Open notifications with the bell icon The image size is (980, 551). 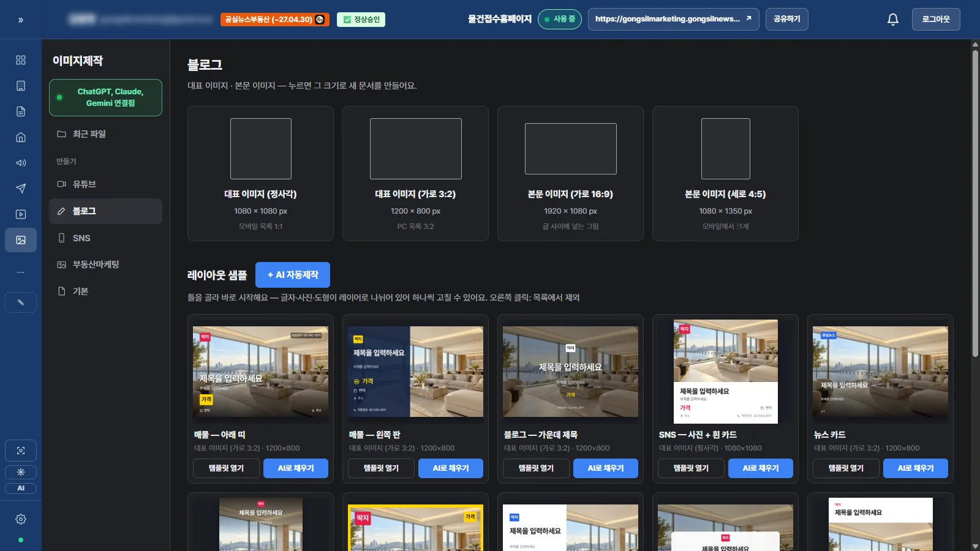click(893, 20)
